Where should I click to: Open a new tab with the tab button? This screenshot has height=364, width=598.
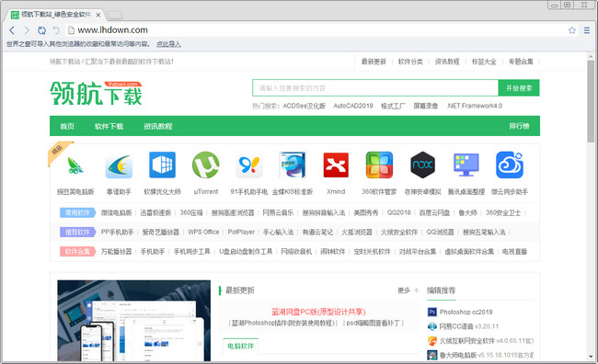coord(114,15)
